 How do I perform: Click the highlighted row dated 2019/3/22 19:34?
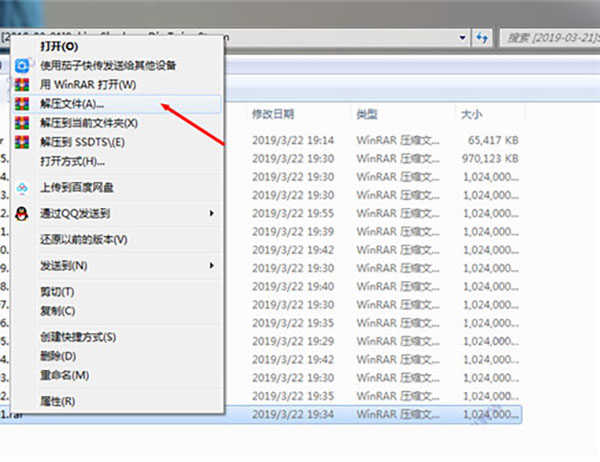coord(261,414)
